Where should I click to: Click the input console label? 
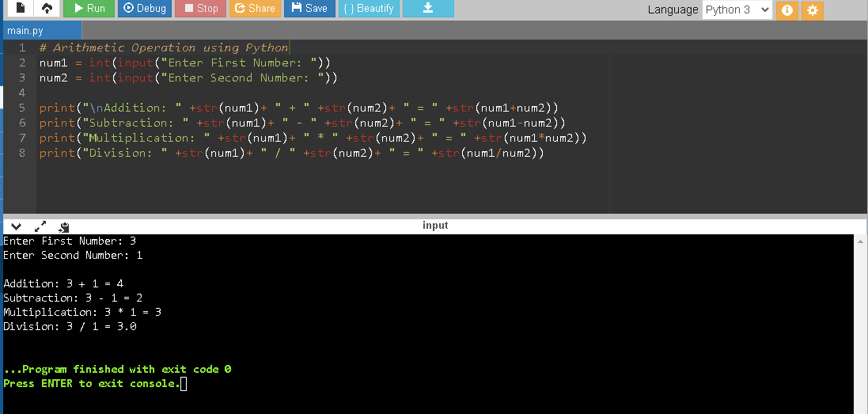pyautogui.click(x=435, y=226)
